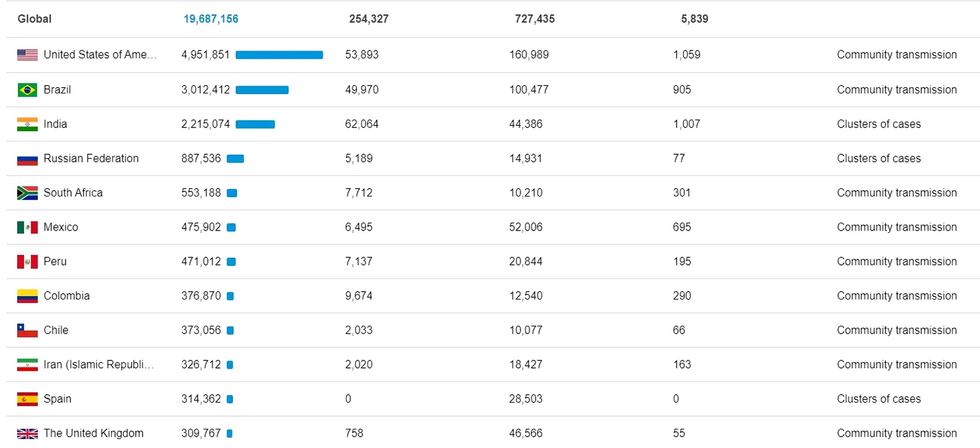Click the United Kingdom flag icon

(x=28, y=433)
